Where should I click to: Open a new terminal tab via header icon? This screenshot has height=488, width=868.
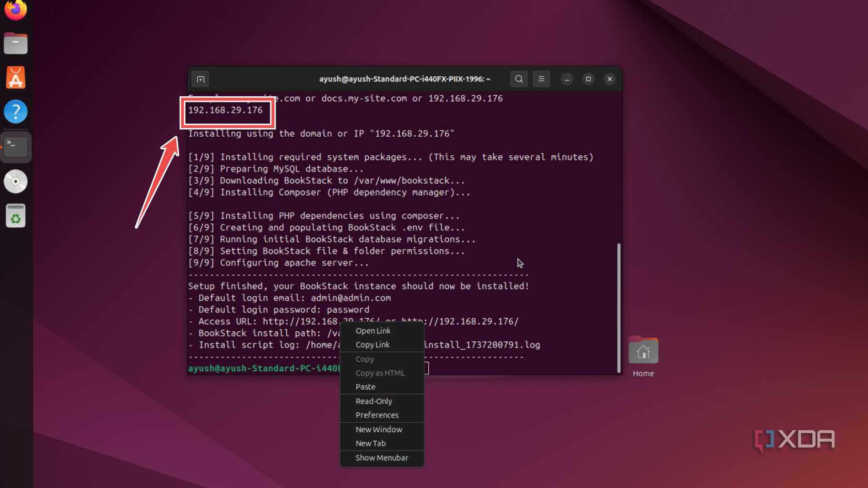[200, 79]
